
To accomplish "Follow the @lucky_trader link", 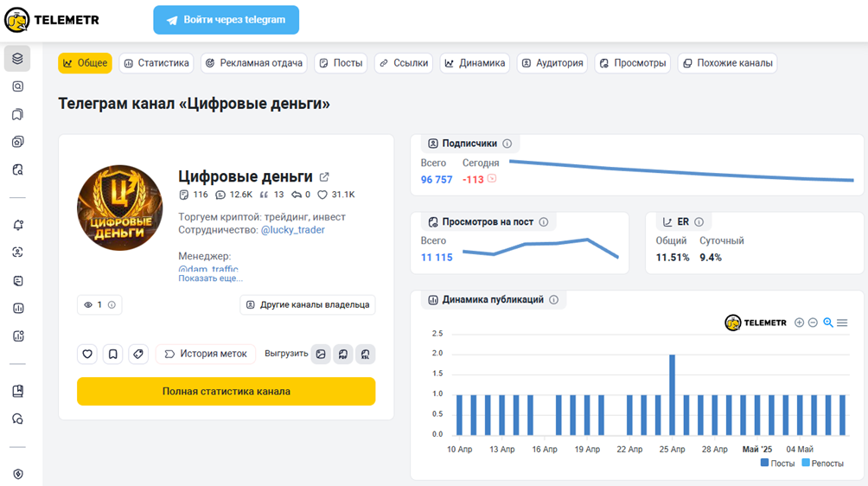I will pos(293,230).
